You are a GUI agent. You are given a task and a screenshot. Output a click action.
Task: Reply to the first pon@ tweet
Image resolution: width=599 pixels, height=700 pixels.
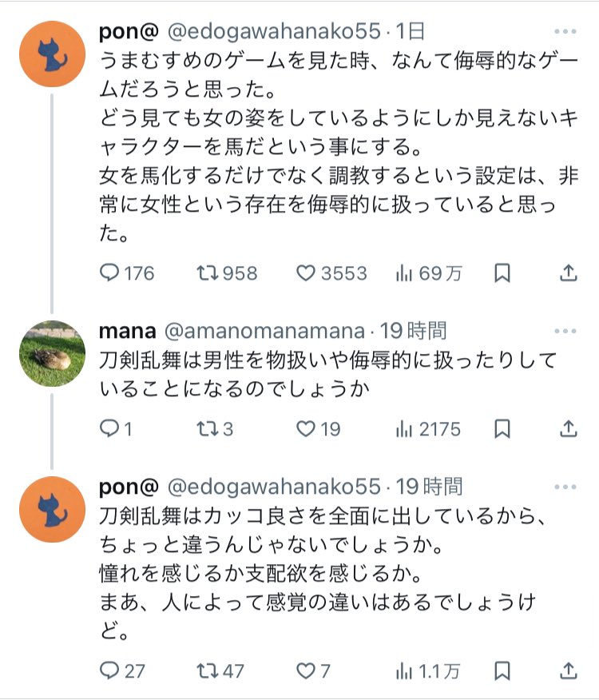[110, 273]
